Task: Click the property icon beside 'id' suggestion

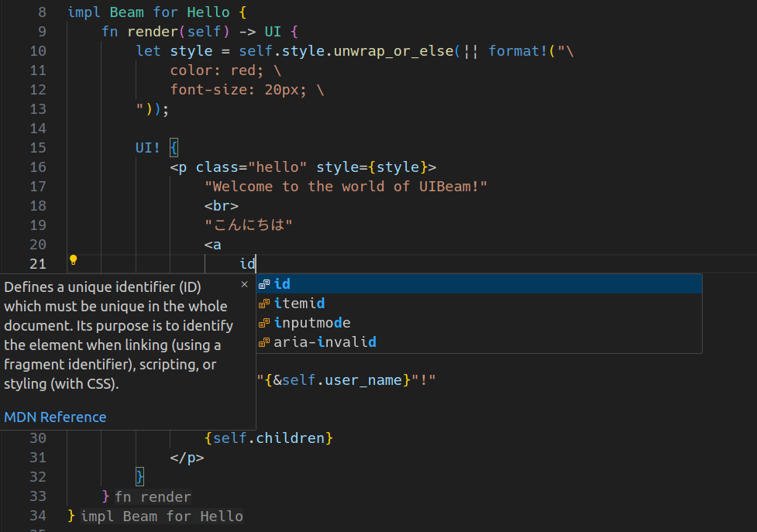Action: click(264, 284)
